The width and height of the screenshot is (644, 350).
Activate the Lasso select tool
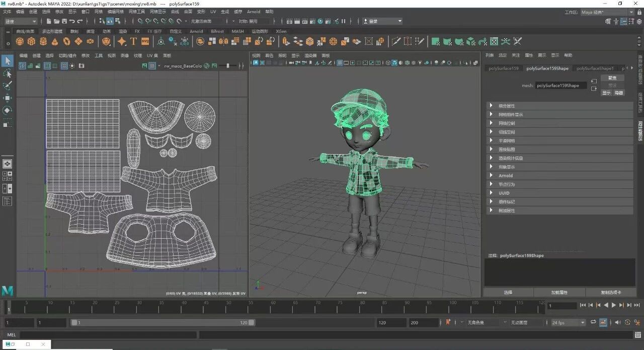point(8,74)
